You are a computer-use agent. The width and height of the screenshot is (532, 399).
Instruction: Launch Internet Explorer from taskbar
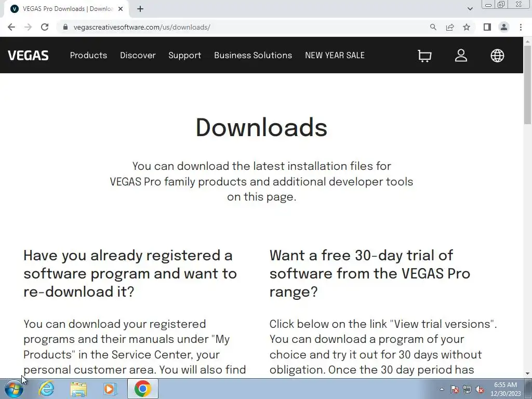(x=46, y=389)
